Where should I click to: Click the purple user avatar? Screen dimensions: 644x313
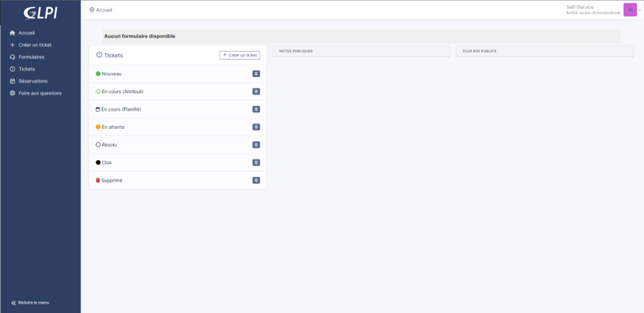pos(630,10)
